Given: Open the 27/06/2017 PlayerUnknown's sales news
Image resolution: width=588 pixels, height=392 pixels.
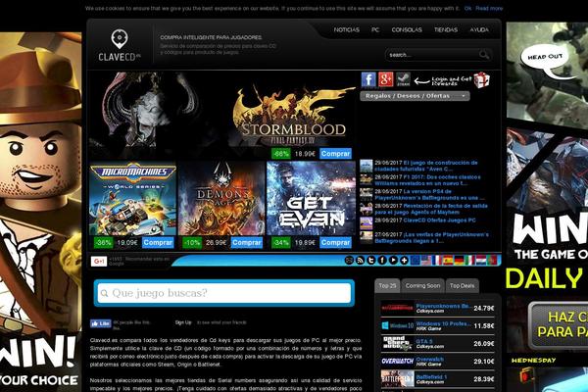Looking at the screenshot, I should pos(431,237).
